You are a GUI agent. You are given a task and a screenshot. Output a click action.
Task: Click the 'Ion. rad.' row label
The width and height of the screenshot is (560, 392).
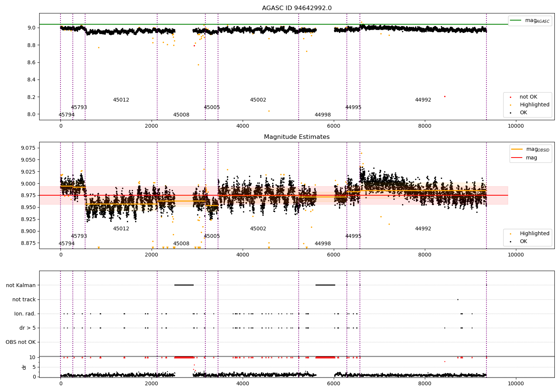[x=25, y=314]
